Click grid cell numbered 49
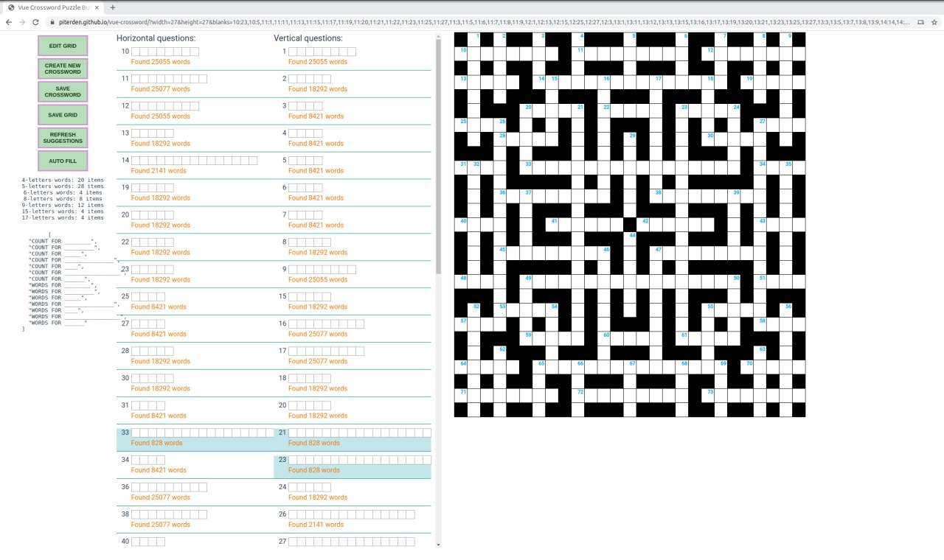 tap(526, 281)
